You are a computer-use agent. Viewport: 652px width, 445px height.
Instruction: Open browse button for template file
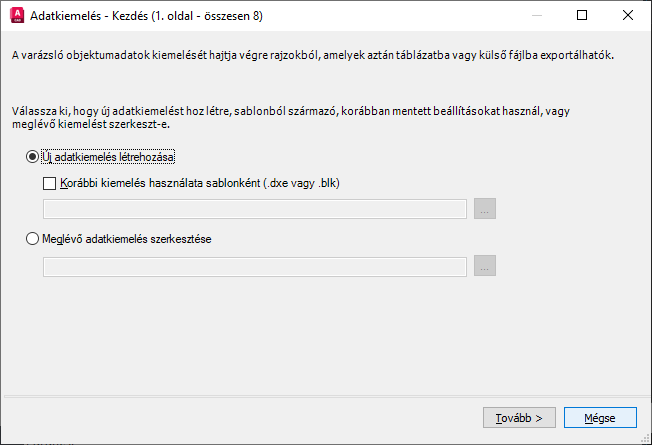[x=485, y=209]
